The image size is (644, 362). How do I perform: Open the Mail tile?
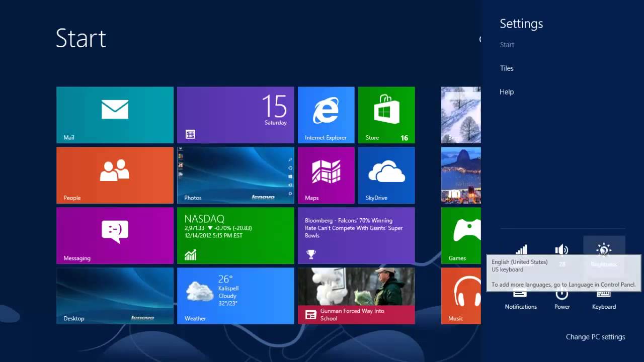115,115
